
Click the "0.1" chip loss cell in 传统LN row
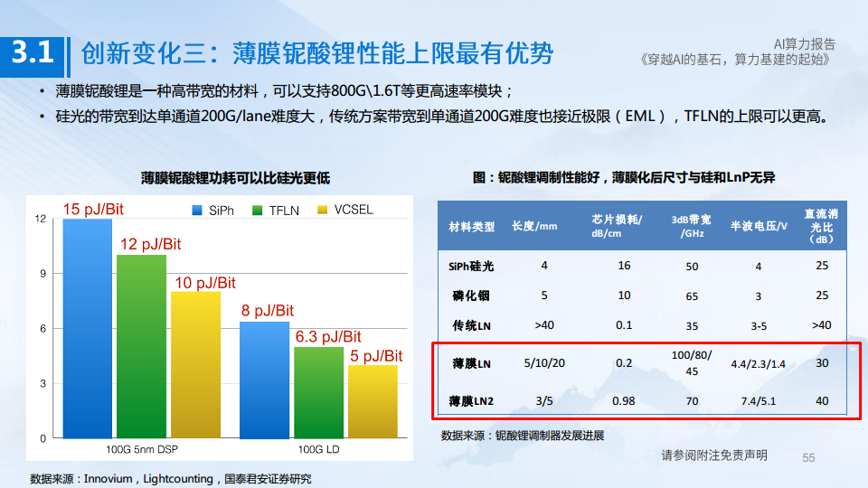point(624,324)
